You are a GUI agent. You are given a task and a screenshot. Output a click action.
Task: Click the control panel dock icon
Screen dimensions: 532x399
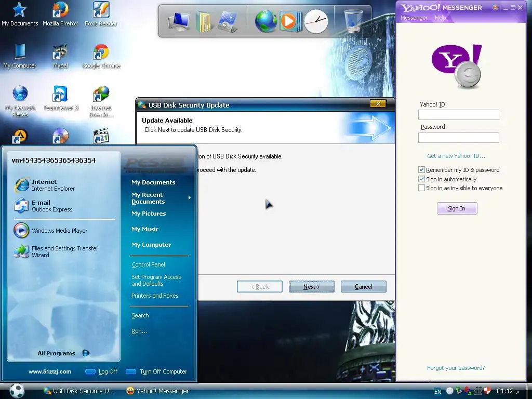click(228, 21)
